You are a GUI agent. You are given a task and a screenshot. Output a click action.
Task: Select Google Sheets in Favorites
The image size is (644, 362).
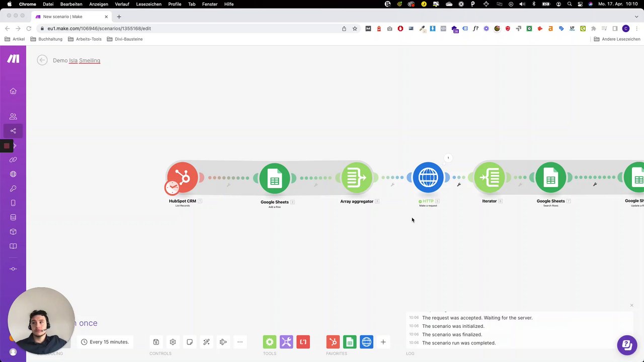tap(350, 342)
